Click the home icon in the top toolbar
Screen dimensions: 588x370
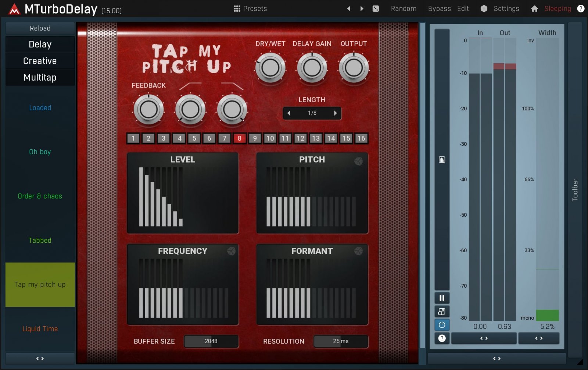point(534,8)
